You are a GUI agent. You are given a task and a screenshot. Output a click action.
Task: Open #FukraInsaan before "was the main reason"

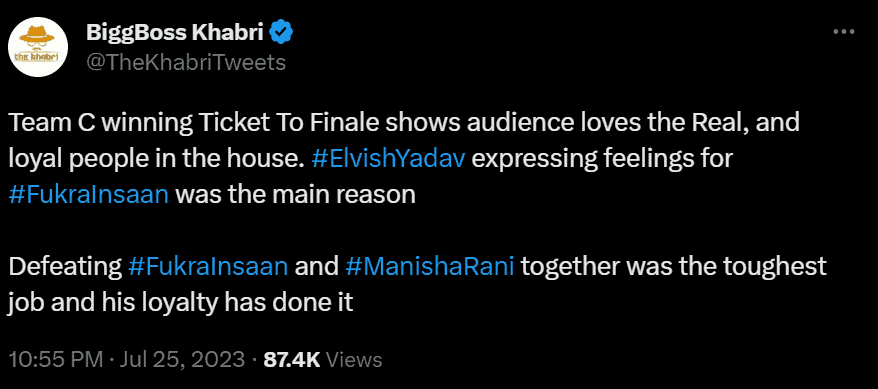[89, 195]
